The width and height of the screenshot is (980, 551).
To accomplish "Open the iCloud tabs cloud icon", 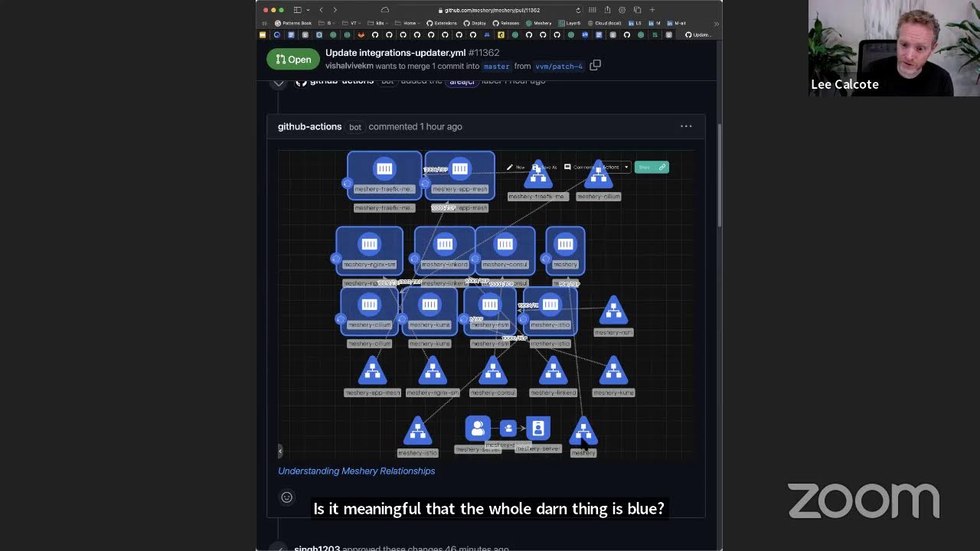I will tap(384, 10).
